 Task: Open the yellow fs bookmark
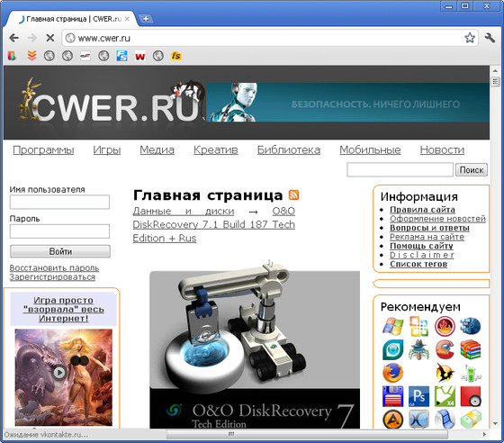(176, 56)
